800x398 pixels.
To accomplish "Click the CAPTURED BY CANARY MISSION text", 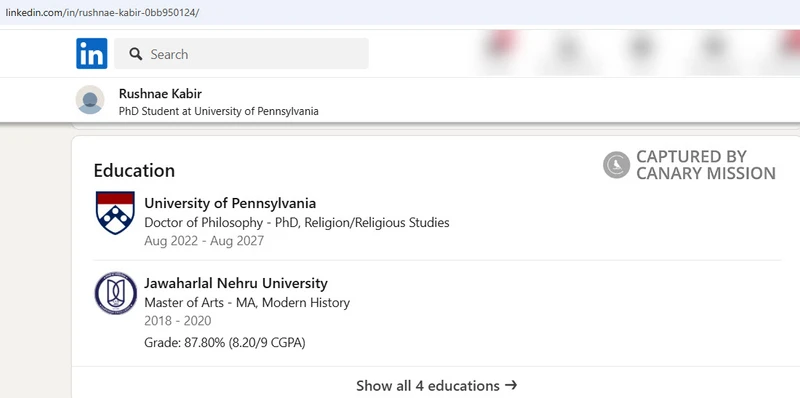I will pos(706,165).
